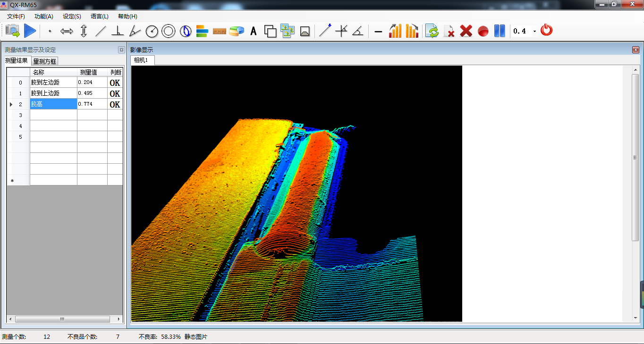This screenshot has height=344, width=644.
Task: Open the 0.4 value dropdown
Action: click(x=534, y=32)
